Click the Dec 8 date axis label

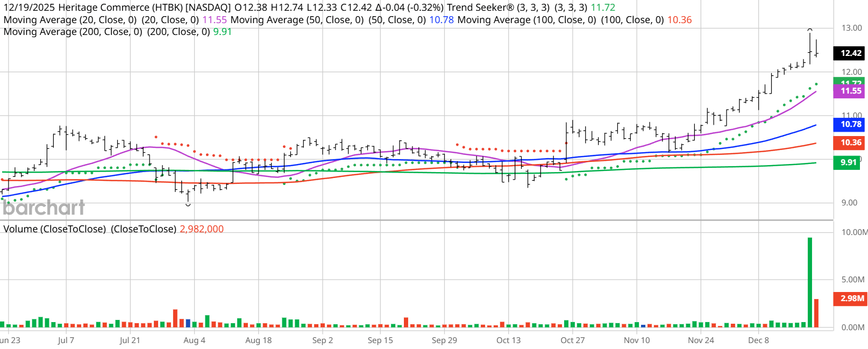pyautogui.click(x=758, y=340)
